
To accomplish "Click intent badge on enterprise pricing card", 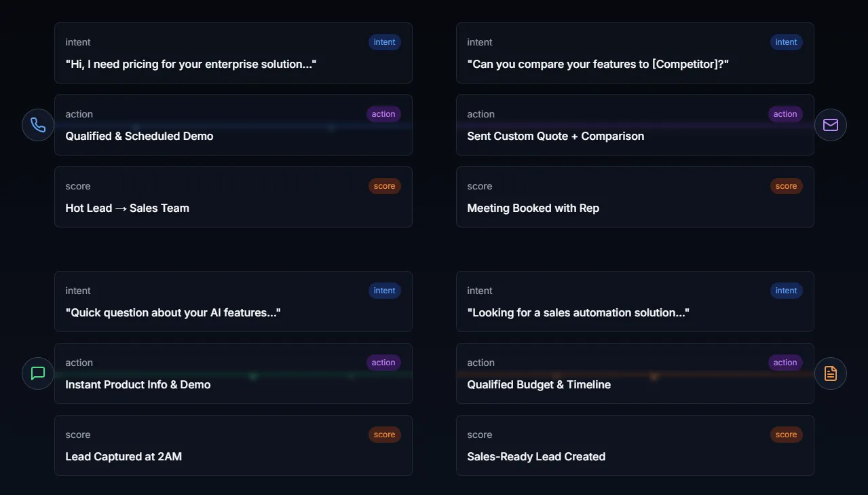I will (x=384, y=42).
